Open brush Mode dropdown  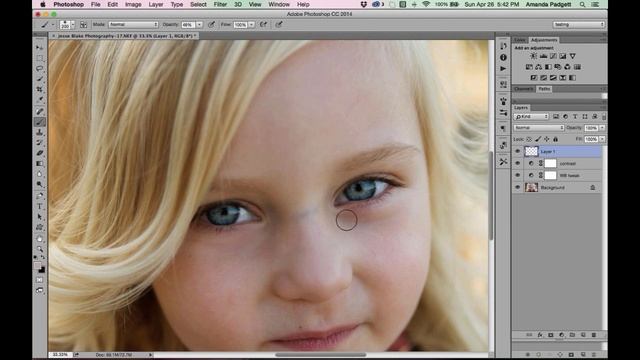pyautogui.click(x=133, y=24)
